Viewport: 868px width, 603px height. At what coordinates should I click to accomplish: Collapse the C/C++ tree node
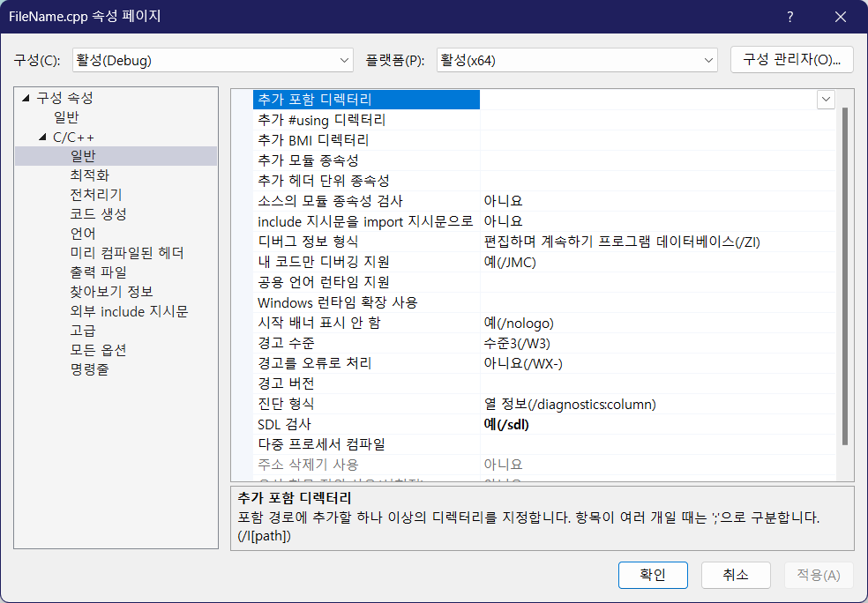click(42, 137)
